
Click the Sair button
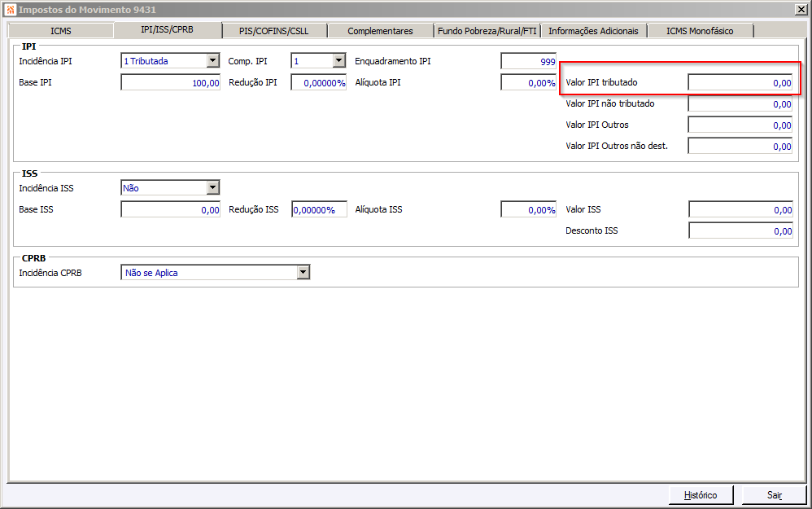click(775, 495)
